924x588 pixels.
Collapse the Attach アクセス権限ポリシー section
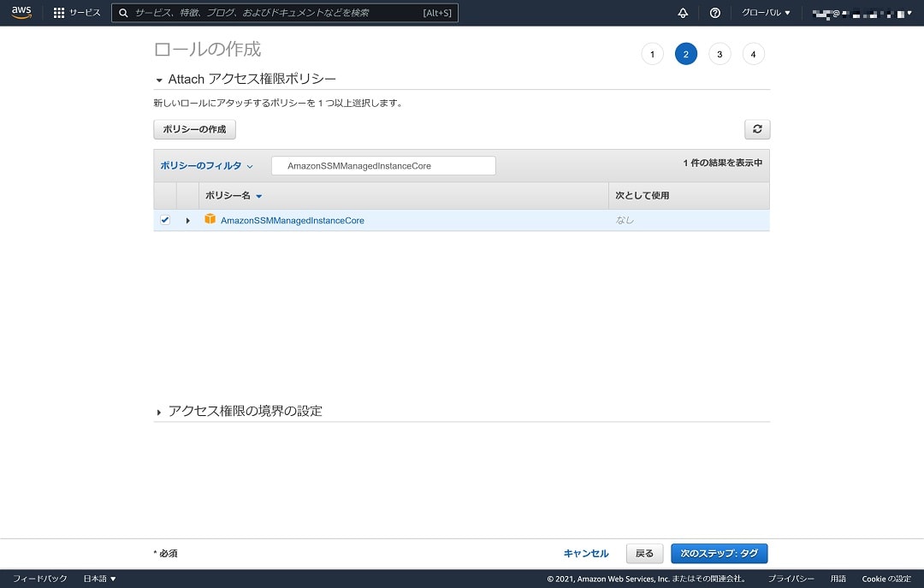[158, 80]
